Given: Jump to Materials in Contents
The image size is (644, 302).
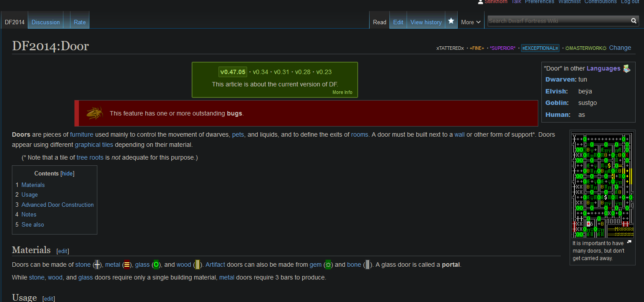Looking at the screenshot, I should coord(33,185).
